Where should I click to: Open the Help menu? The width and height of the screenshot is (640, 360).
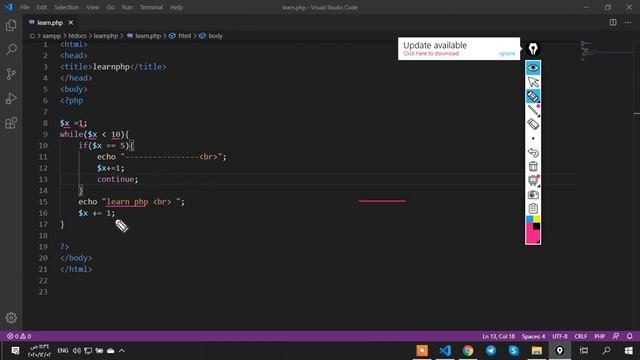point(176,7)
